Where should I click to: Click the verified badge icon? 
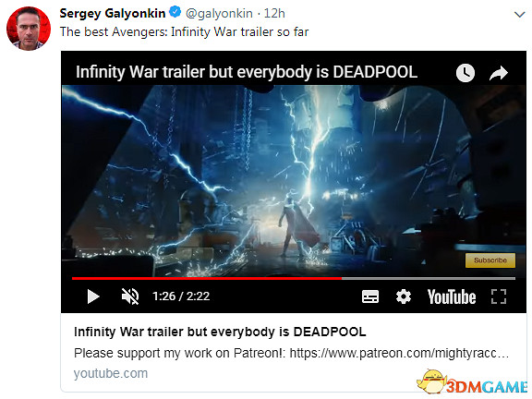pos(175,13)
